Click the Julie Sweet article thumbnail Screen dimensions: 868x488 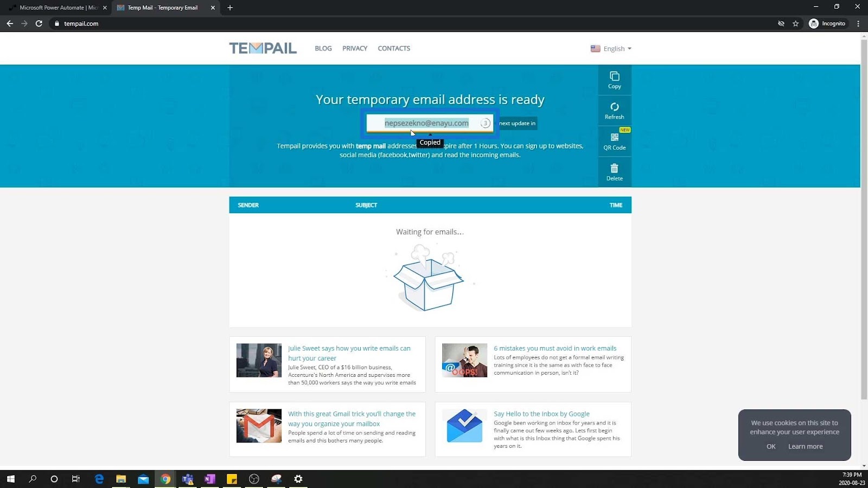(259, 360)
